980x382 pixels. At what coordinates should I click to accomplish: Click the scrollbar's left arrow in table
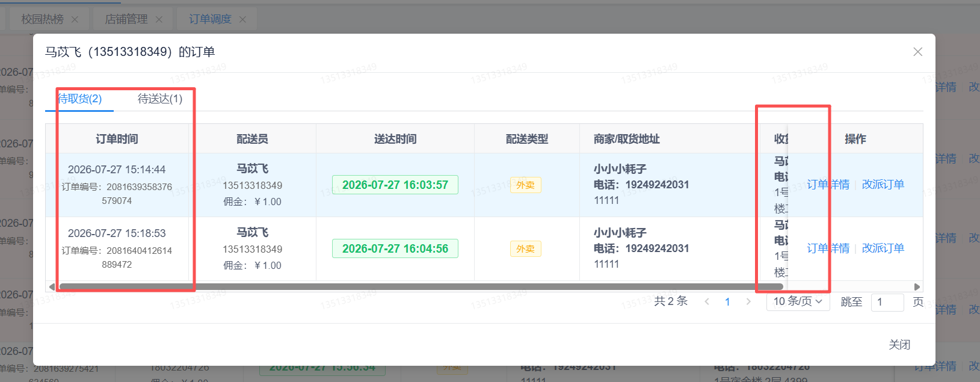coord(52,287)
